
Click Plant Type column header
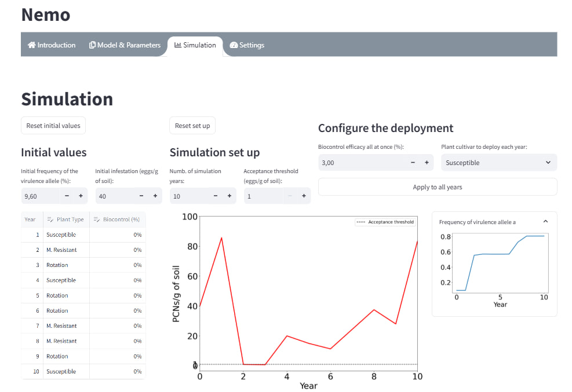(x=65, y=219)
